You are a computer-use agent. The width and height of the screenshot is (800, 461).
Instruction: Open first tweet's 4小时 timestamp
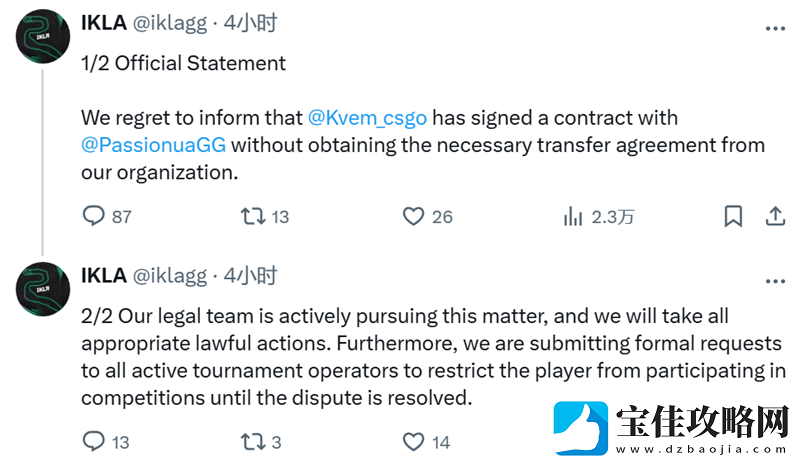click(x=251, y=23)
